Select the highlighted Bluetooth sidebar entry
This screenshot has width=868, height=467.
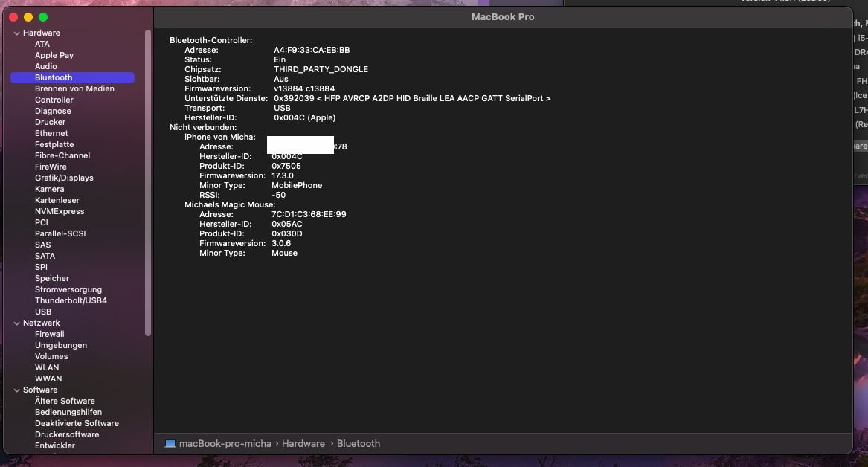72,77
